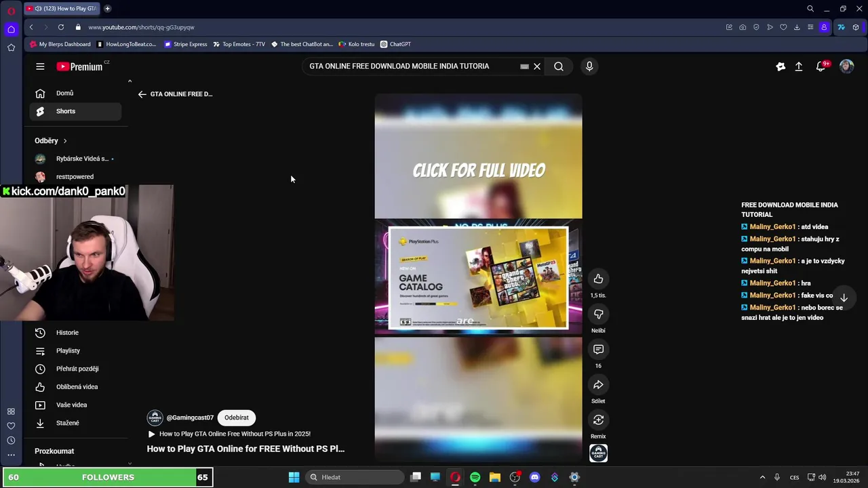Open ChatGPT bookmark
Screen dimensions: 868x488
point(395,44)
